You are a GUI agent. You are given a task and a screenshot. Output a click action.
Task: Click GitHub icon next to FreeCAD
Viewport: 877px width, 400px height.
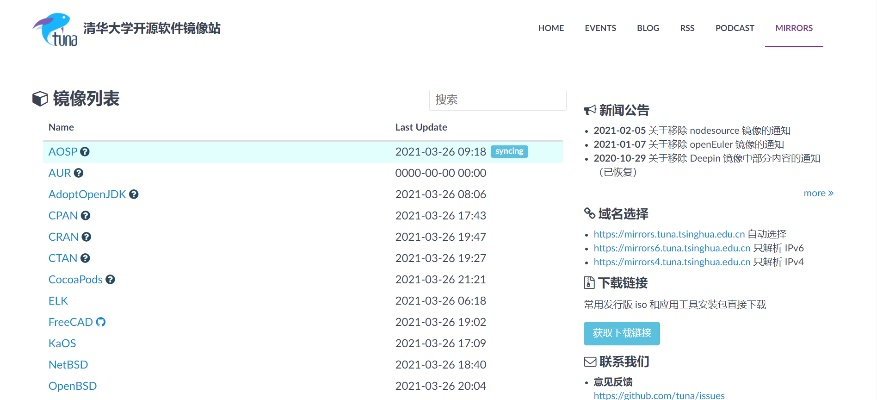[101, 322]
